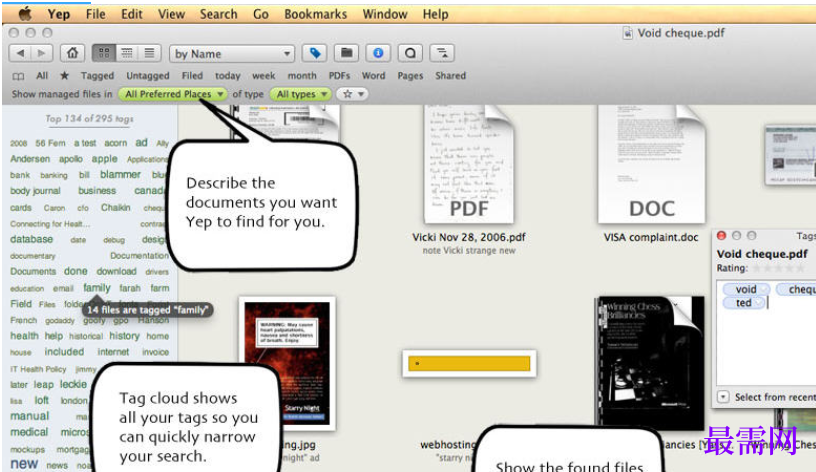
Task: Select the black star favorites filter
Action: [x=65, y=75]
